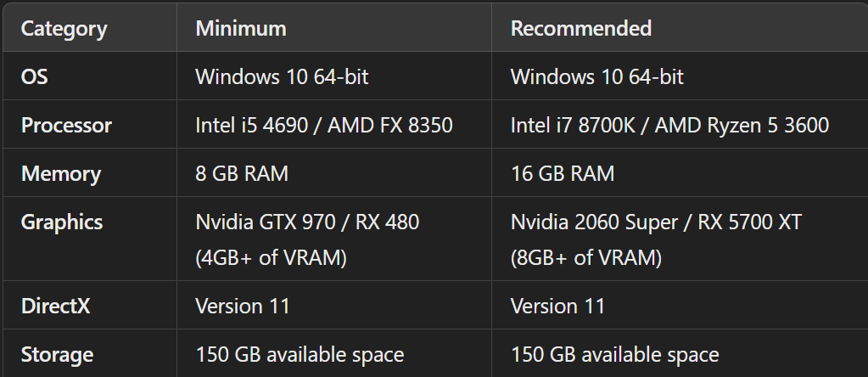Screen dimensions: 868x377
Task: Click the Minimum column header
Action: (x=241, y=28)
